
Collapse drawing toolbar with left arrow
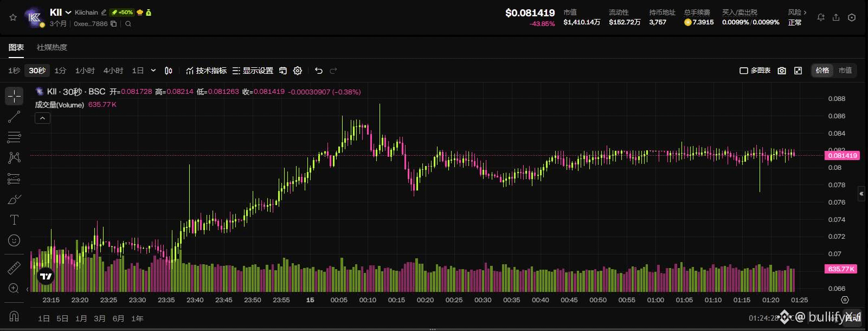27,290
